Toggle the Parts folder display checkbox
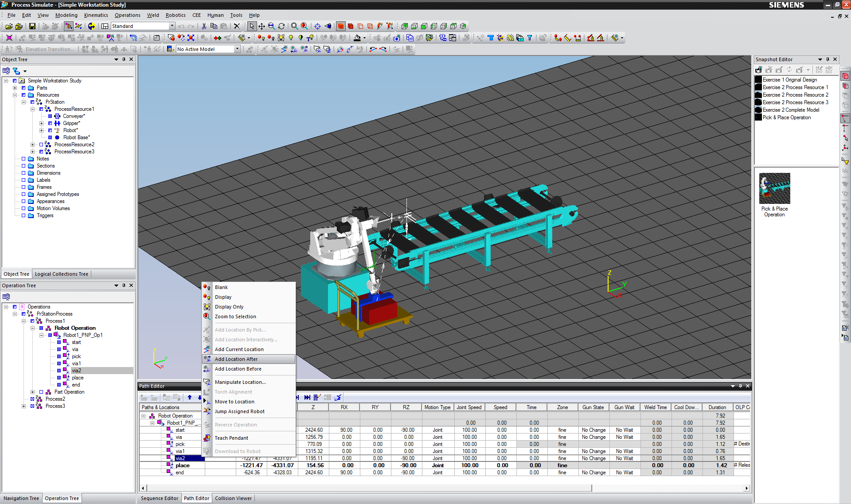Image resolution: width=851 pixels, height=504 pixels. tap(23, 88)
